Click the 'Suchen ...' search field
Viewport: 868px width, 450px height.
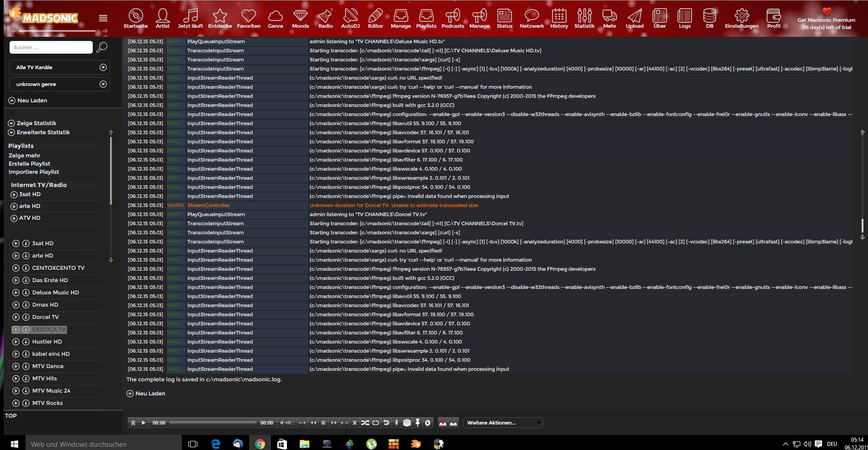click(x=51, y=47)
